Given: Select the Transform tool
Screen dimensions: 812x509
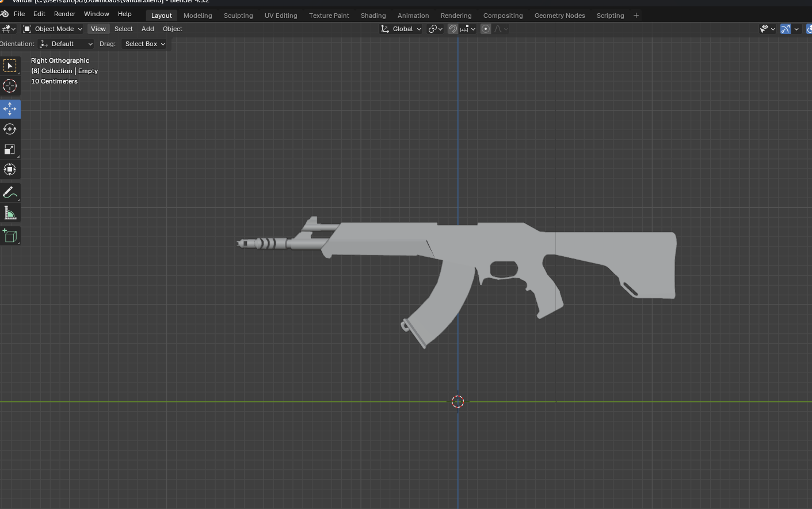Looking at the screenshot, I should (10, 169).
